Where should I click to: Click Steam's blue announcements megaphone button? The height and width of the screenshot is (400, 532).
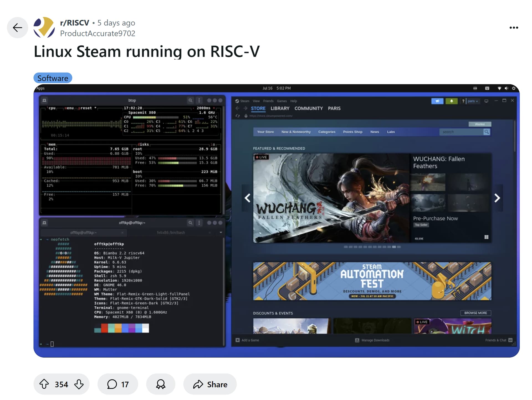click(x=437, y=101)
